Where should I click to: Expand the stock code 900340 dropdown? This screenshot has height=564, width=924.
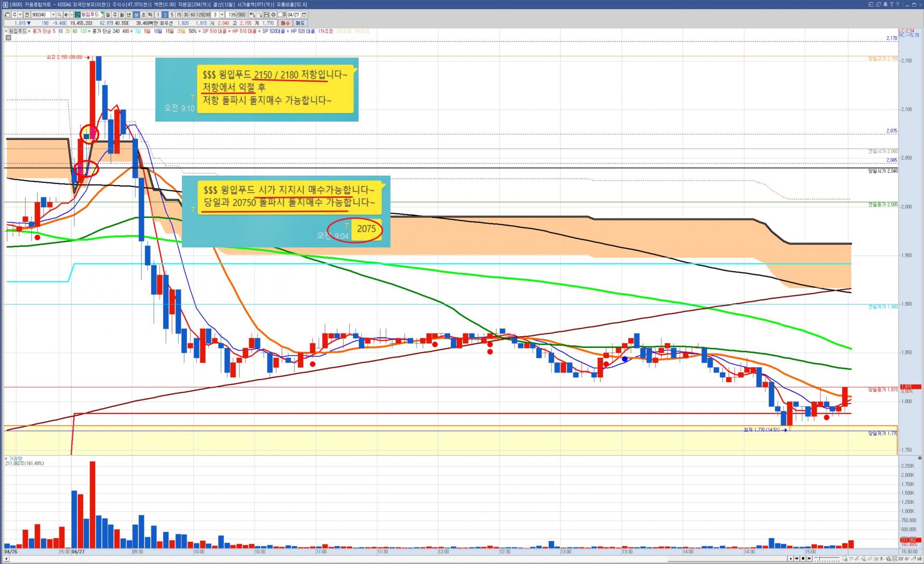click(53, 15)
